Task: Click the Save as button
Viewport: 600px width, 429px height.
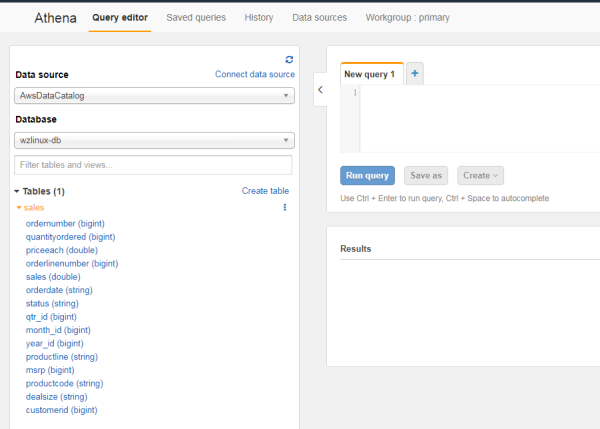Action: coord(426,176)
